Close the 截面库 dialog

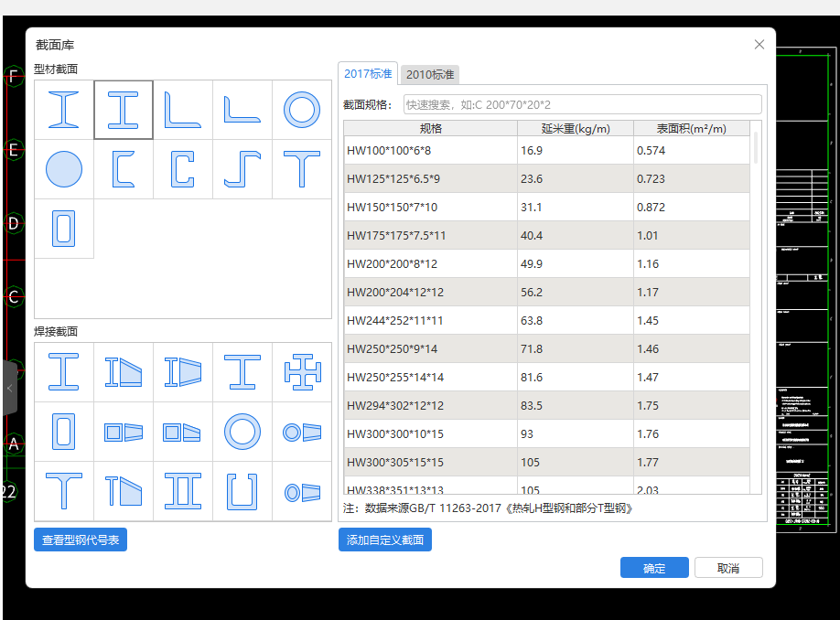pos(759,45)
